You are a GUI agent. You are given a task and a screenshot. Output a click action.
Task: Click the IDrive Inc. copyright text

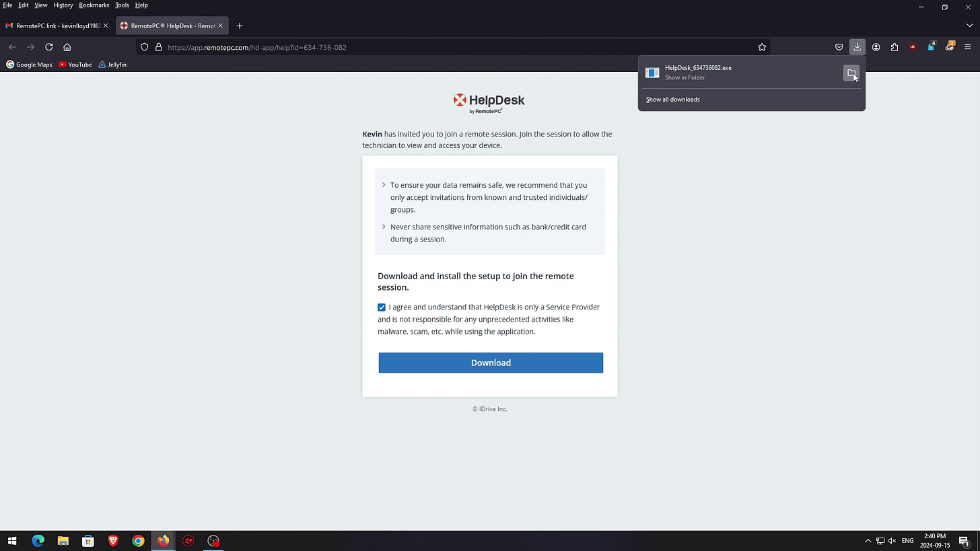click(490, 409)
